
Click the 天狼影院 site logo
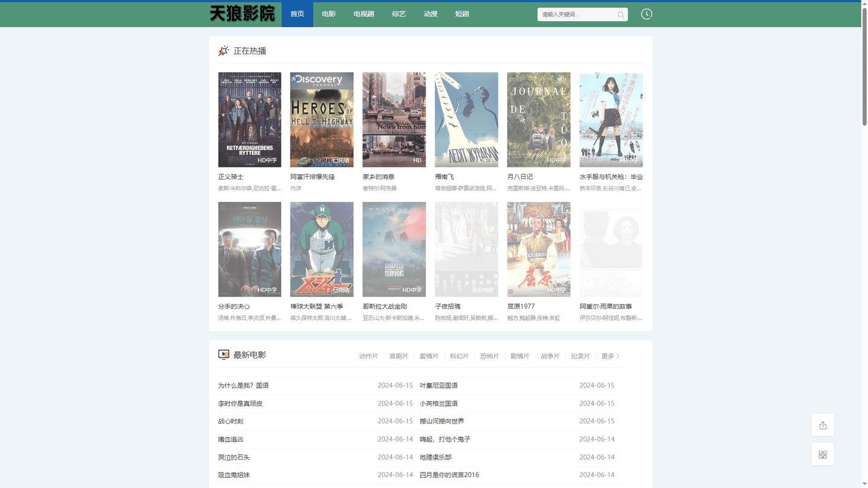point(242,13)
